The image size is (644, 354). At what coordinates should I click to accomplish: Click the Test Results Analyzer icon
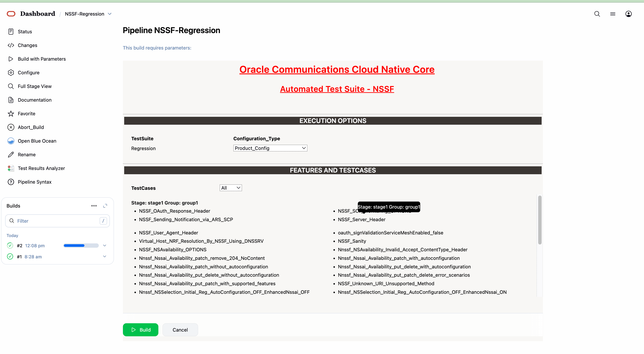(11, 168)
